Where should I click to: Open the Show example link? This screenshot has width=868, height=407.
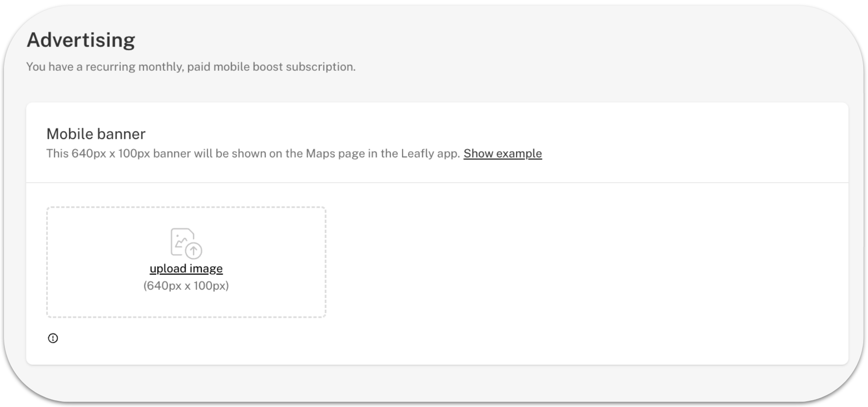tap(503, 153)
